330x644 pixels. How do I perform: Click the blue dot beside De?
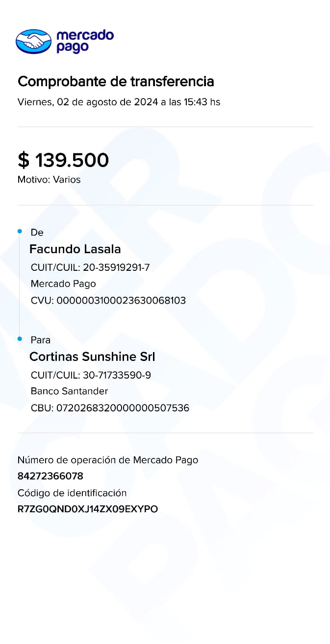point(20,231)
